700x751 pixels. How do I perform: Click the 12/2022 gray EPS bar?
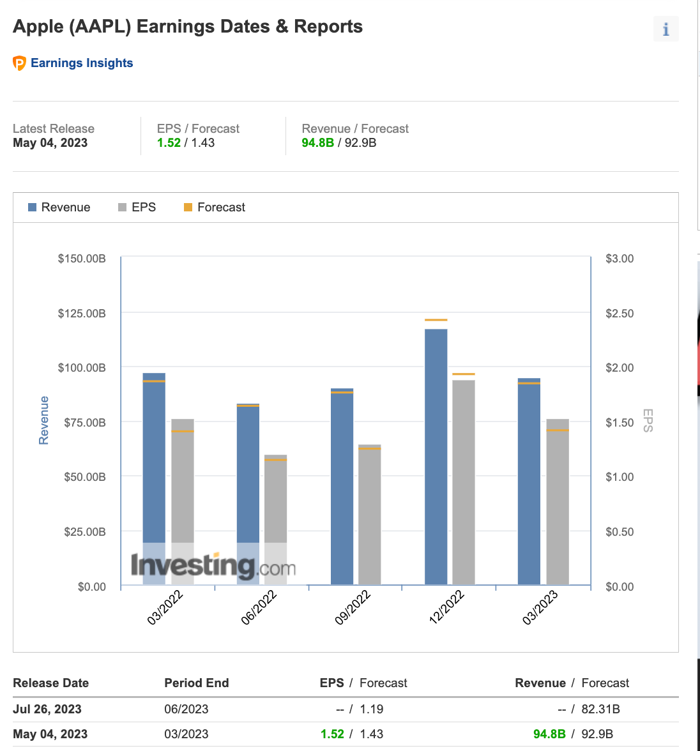pyautogui.click(x=464, y=482)
